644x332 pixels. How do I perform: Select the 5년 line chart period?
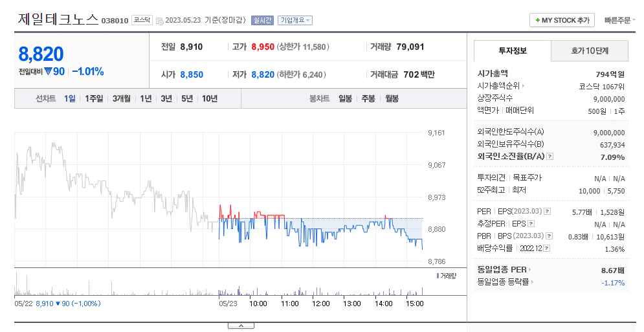[187, 98]
